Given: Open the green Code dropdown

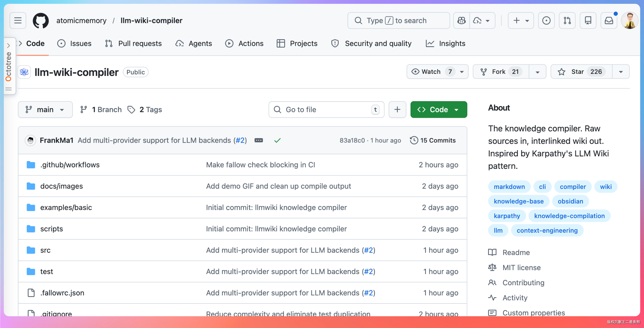Looking at the screenshot, I should click(x=438, y=109).
